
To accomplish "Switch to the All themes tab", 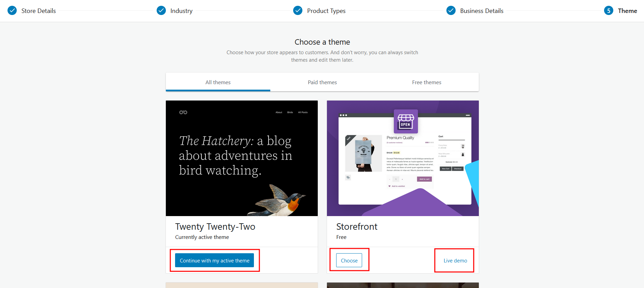I will click(x=218, y=82).
